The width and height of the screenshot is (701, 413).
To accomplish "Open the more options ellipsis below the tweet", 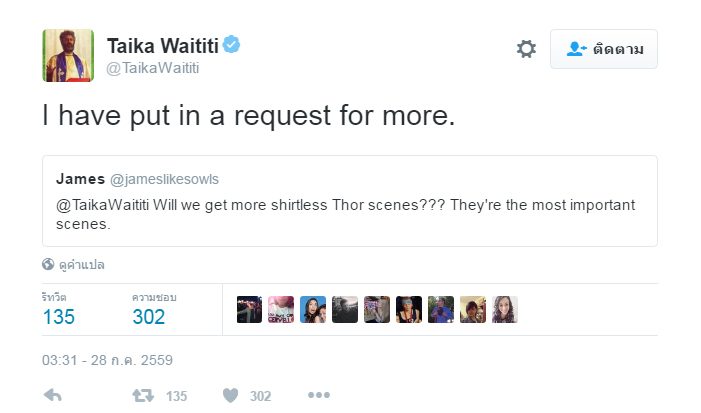I will coord(318,395).
